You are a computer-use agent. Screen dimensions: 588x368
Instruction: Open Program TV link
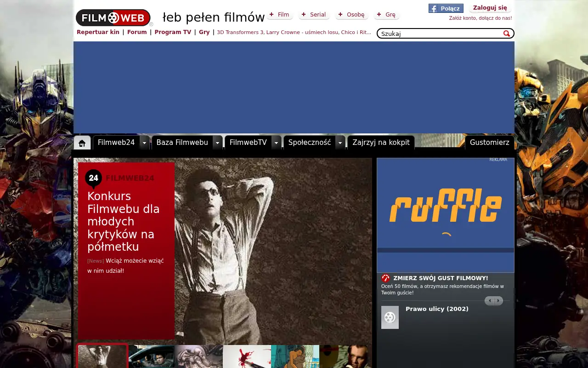pyautogui.click(x=173, y=32)
